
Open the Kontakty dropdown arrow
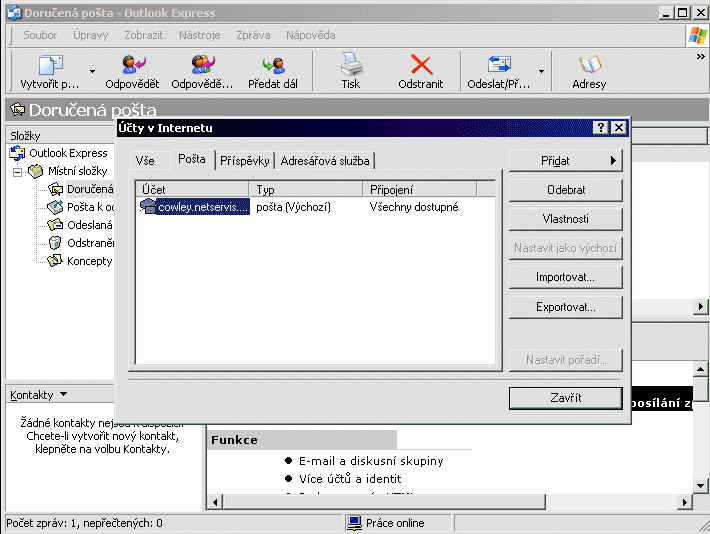(x=64, y=395)
